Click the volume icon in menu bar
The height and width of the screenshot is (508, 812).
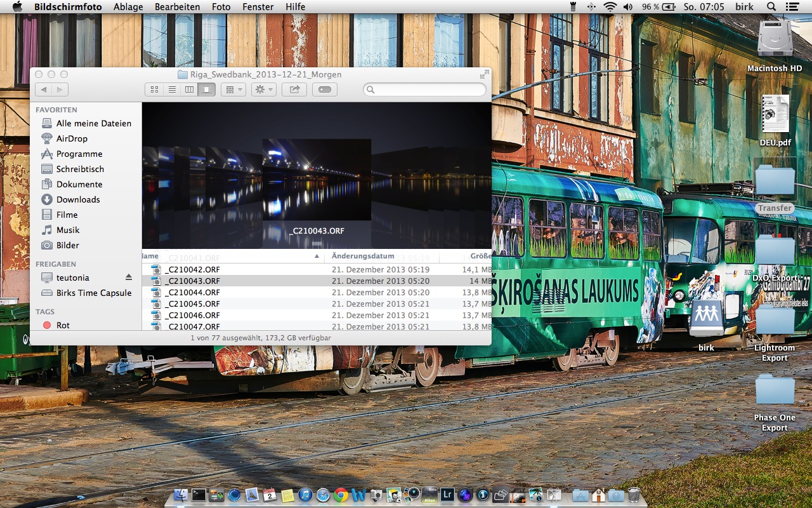point(628,7)
